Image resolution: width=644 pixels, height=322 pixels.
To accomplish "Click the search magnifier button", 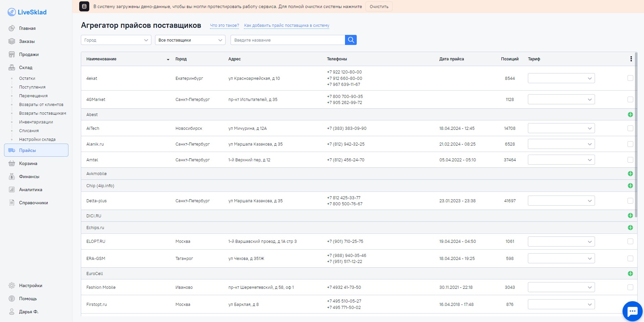I will tap(351, 40).
